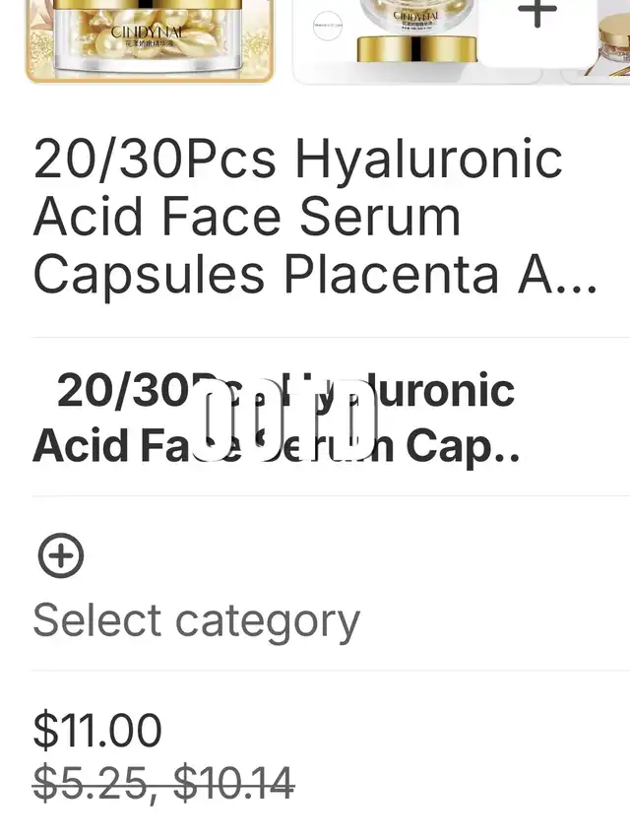The width and height of the screenshot is (630, 840).
Task: Select the orange-bordered CINDYNAL capsule jar photo
Action: 150,41
